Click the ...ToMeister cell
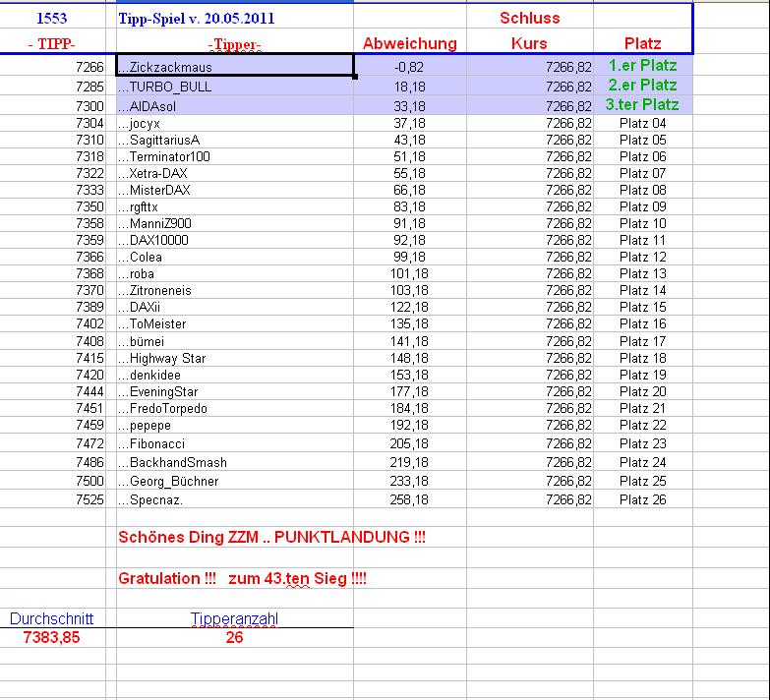 tap(235, 323)
